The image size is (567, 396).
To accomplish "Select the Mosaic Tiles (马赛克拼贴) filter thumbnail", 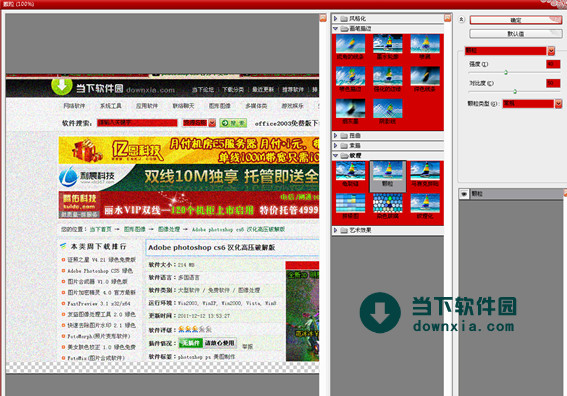I will (x=425, y=174).
